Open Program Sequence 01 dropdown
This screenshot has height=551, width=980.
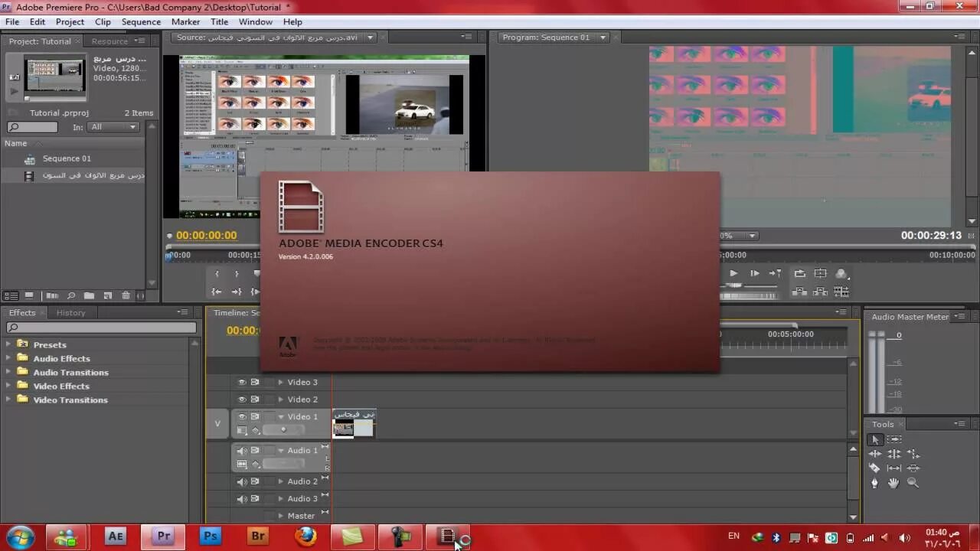[603, 37]
